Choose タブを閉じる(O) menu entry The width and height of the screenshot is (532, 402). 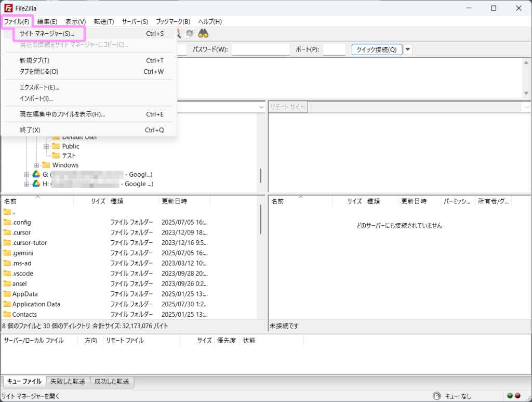[89, 72]
